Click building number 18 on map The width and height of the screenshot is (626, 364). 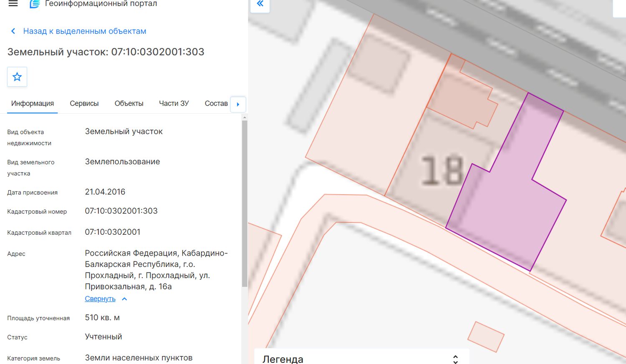[442, 170]
